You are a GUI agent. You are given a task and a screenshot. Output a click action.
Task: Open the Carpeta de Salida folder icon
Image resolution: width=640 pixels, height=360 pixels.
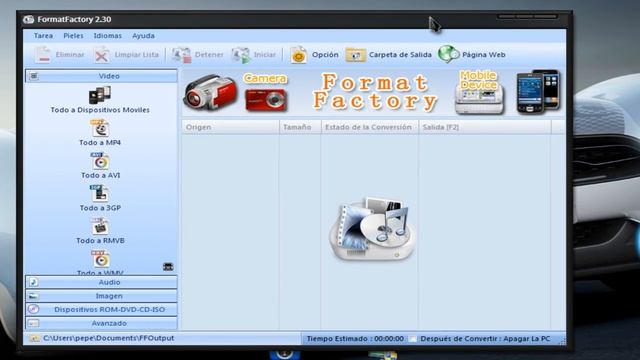[356, 55]
